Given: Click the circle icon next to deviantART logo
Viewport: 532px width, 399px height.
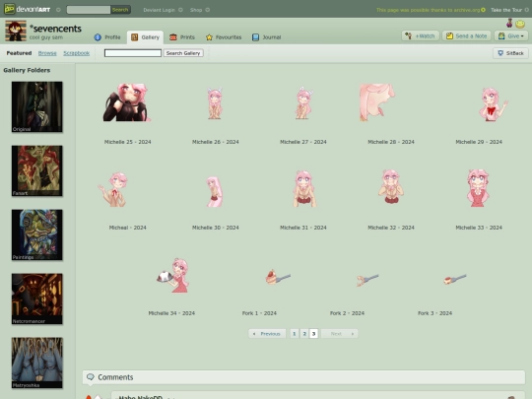Looking at the screenshot, I should [x=58, y=10].
